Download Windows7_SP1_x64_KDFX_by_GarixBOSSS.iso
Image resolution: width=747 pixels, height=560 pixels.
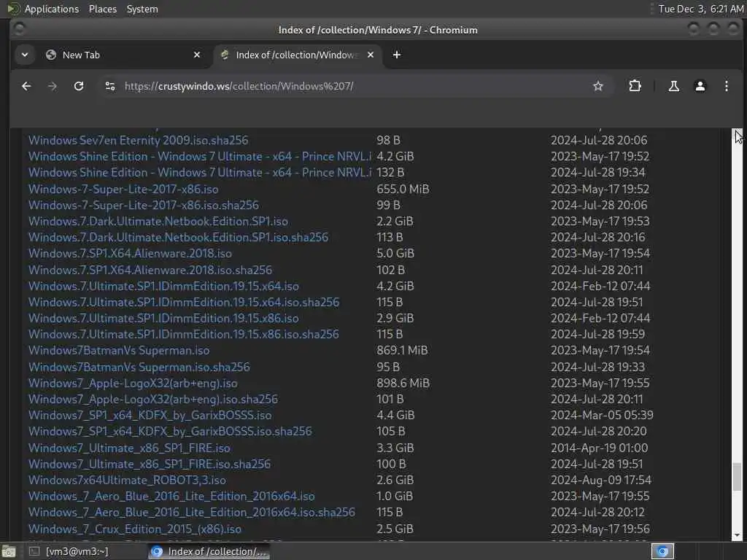[x=150, y=415]
